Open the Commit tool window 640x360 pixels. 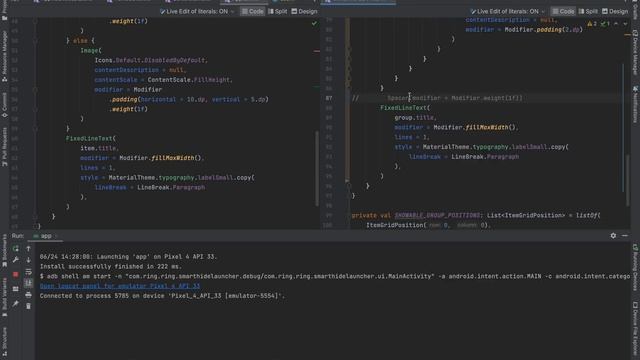pyautogui.click(x=4, y=105)
